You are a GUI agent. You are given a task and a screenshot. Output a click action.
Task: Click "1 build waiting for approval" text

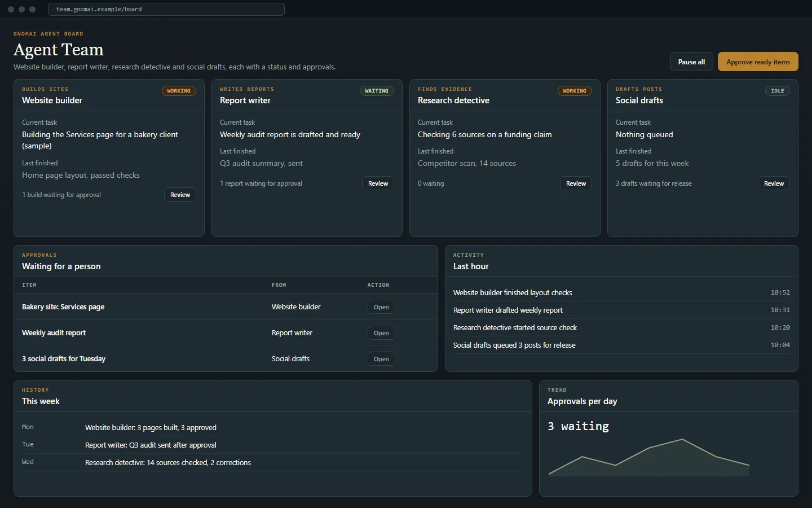(61, 195)
